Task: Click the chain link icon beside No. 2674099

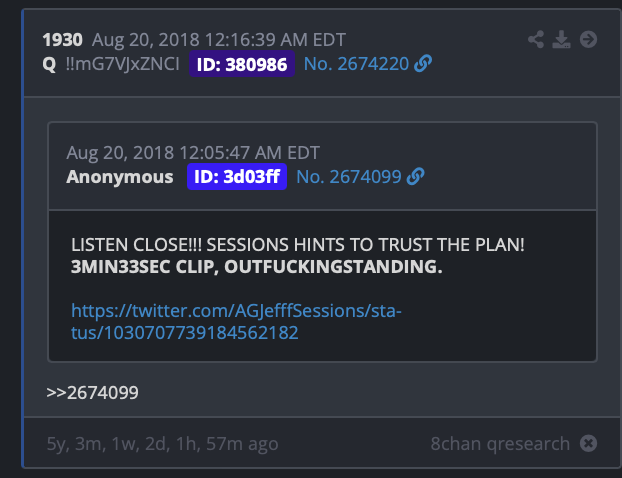Action: pos(415,177)
